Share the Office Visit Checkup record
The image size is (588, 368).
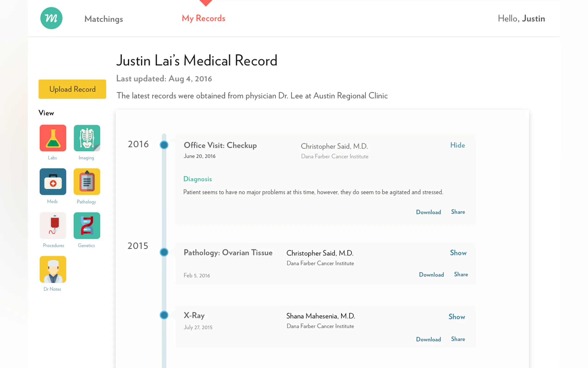pyautogui.click(x=458, y=212)
